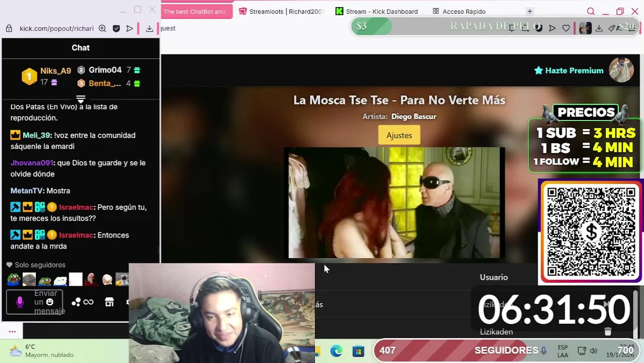Click the music video thumbnail
The image size is (644, 363).
pos(394,203)
